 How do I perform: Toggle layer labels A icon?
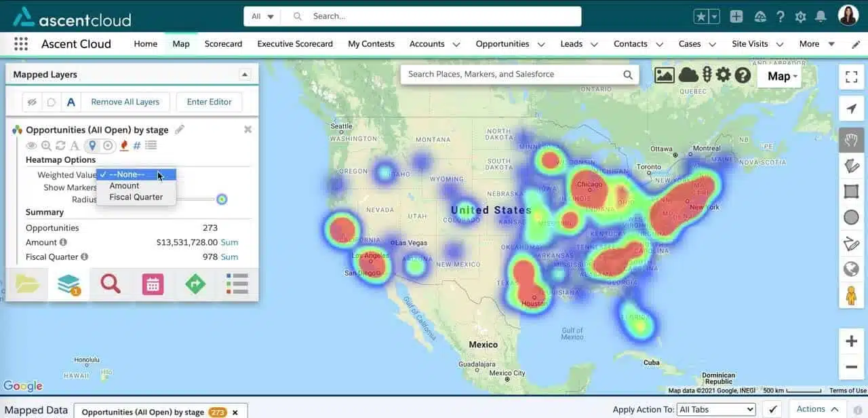coord(75,145)
